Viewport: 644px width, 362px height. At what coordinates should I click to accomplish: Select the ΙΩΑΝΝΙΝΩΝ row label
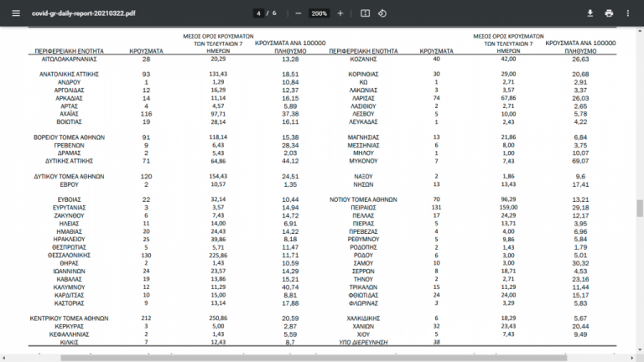tap(69, 271)
